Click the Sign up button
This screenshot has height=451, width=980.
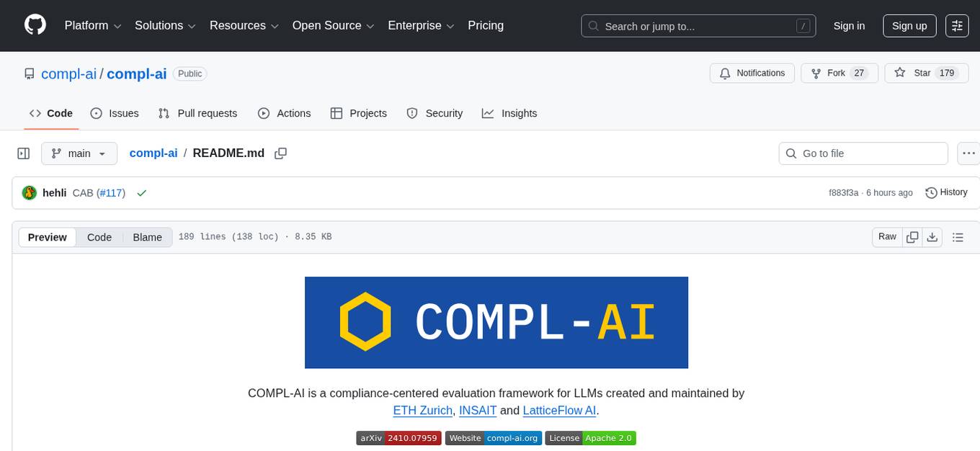909,25
